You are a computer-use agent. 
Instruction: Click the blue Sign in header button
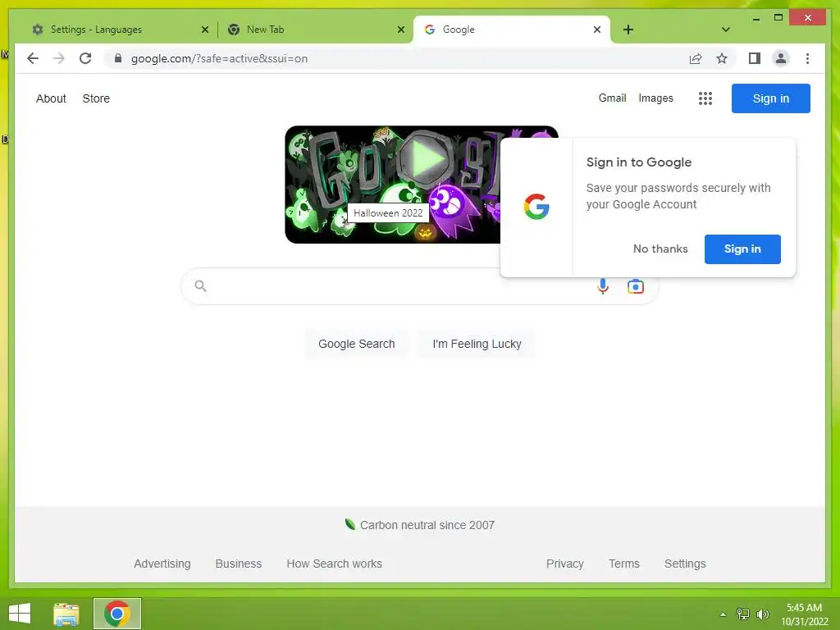(x=771, y=98)
